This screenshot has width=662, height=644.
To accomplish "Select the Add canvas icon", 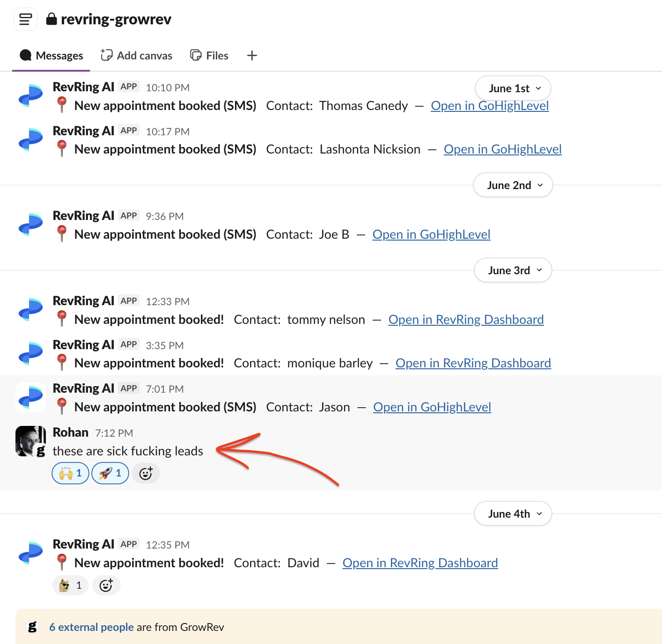I will coord(107,55).
